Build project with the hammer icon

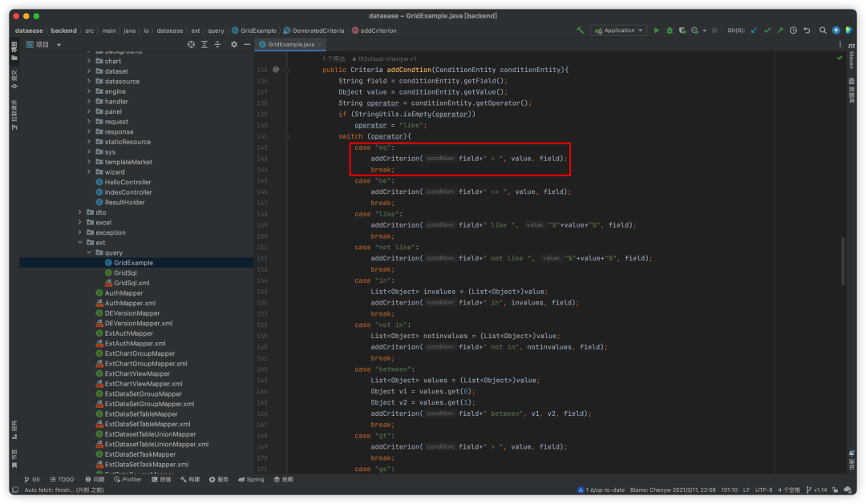pyautogui.click(x=580, y=30)
